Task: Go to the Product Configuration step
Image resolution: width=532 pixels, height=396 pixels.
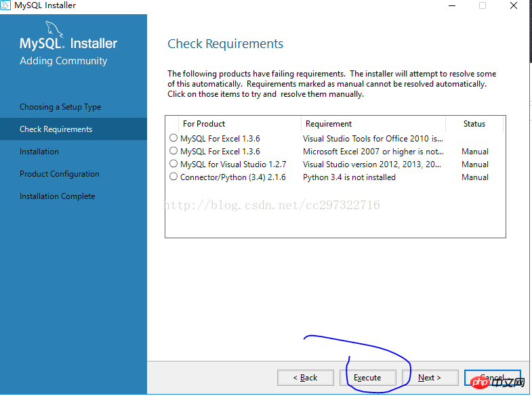Action: tap(60, 174)
